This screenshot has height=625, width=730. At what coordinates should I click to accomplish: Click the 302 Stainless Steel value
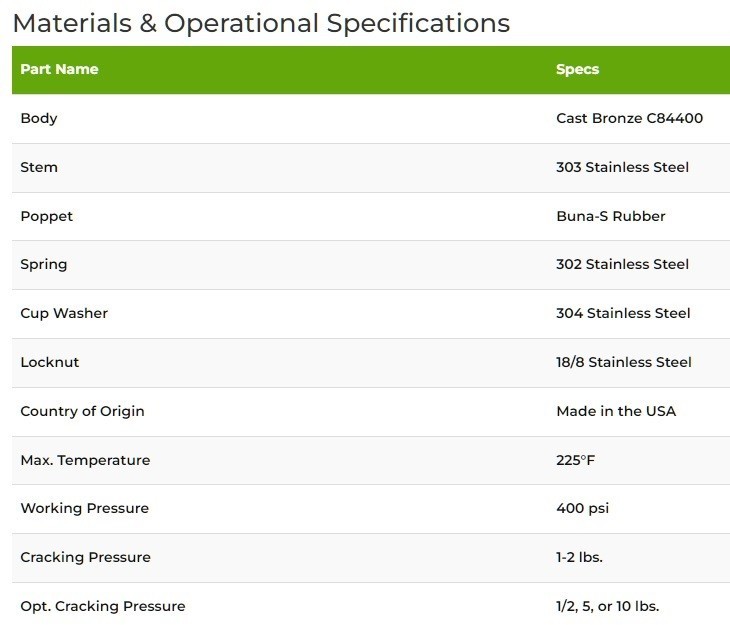(622, 264)
